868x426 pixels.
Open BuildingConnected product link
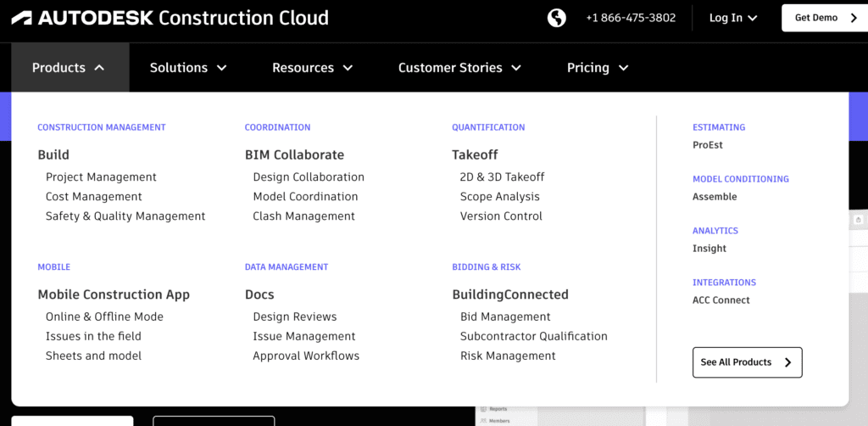[x=510, y=294]
